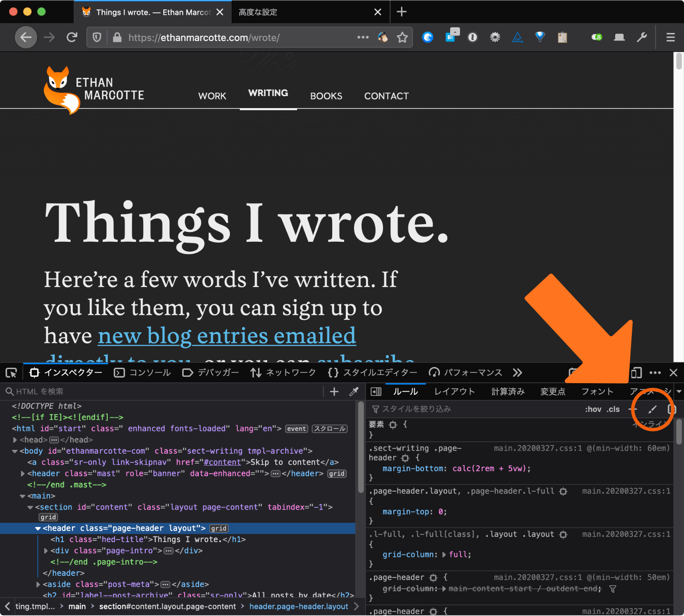
Task: Toggle responsive design mode
Action: 636,373
